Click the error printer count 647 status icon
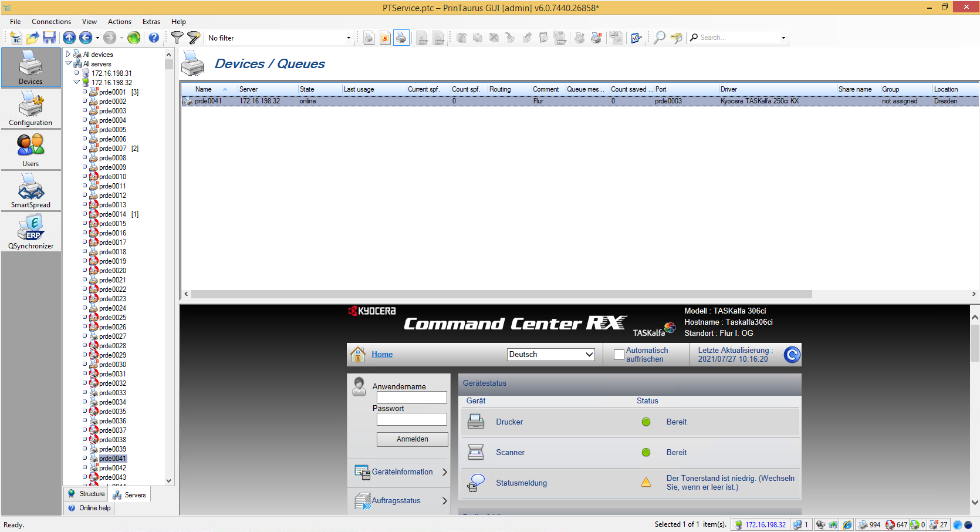 [x=896, y=524]
